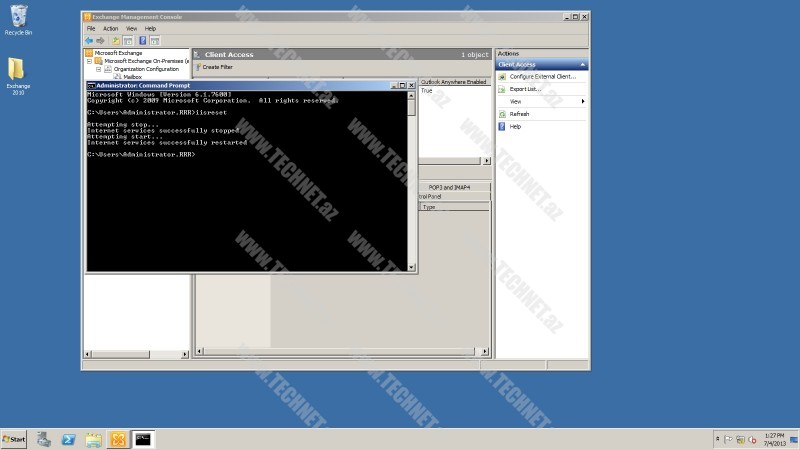Maximize the Command Prompt window
Viewport: 800px width, 450px height.
[x=403, y=86]
